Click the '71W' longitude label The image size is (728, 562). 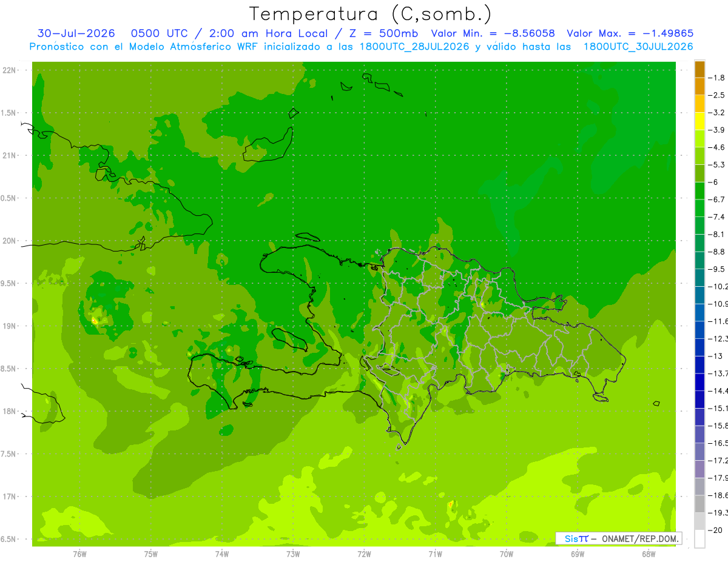pyautogui.click(x=435, y=554)
